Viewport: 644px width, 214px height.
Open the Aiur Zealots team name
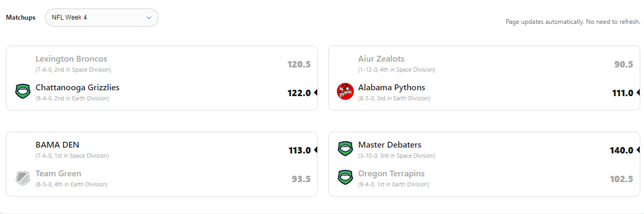(381, 59)
